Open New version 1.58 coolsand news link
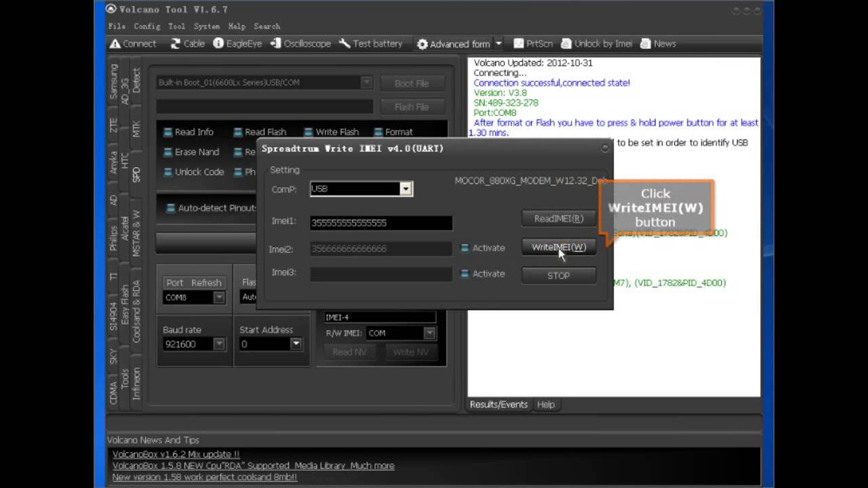Image resolution: width=868 pixels, height=488 pixels. [x=204, y=477]
